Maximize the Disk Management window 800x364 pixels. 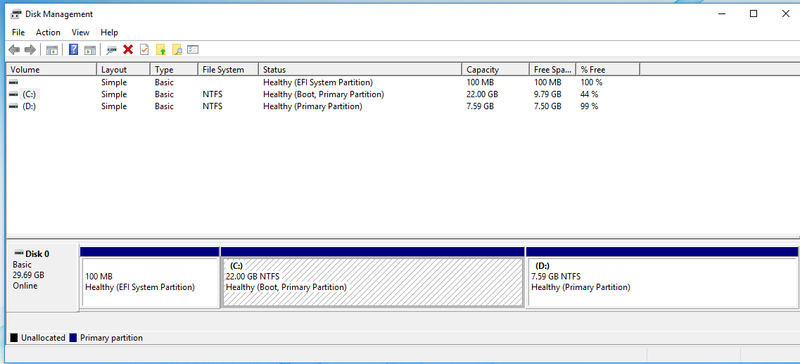point(753,14)
